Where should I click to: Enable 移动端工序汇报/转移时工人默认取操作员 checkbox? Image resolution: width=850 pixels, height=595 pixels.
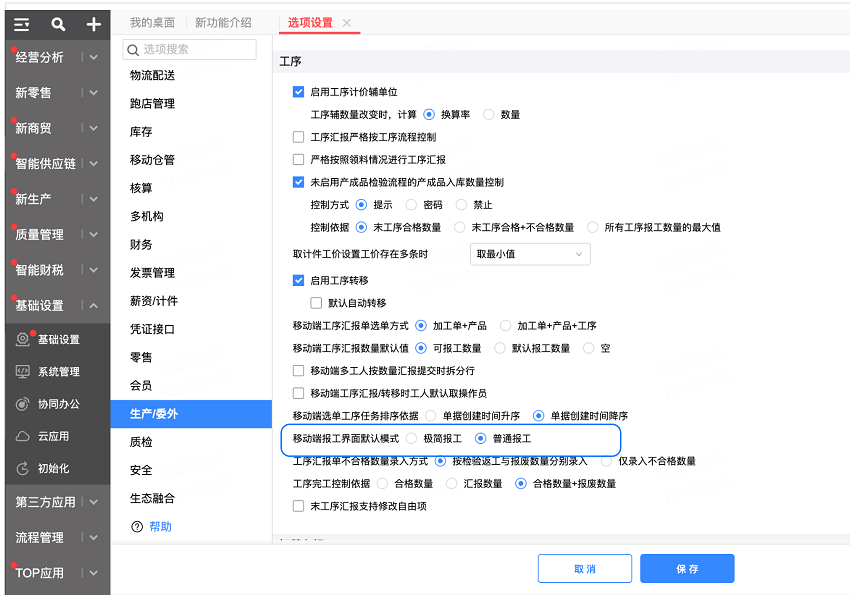(298, 393)
